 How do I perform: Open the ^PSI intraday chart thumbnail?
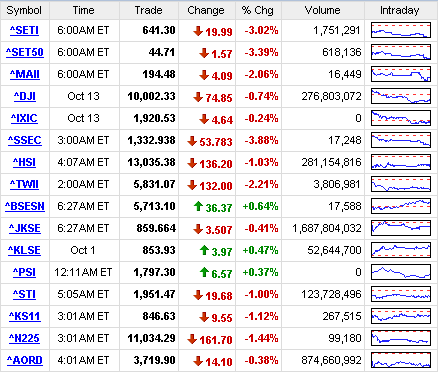coord(401,272)
